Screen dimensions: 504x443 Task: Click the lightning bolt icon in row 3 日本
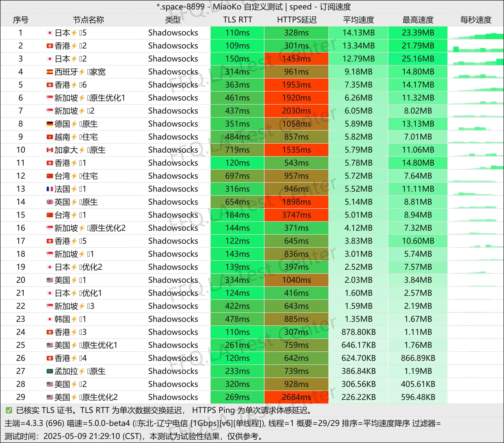click(74, 59)
